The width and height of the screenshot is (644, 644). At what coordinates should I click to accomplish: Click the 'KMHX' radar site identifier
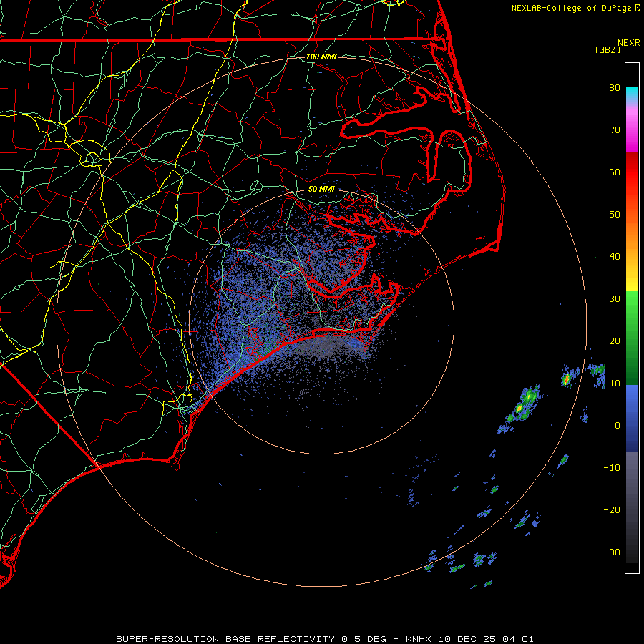[418, 639]
